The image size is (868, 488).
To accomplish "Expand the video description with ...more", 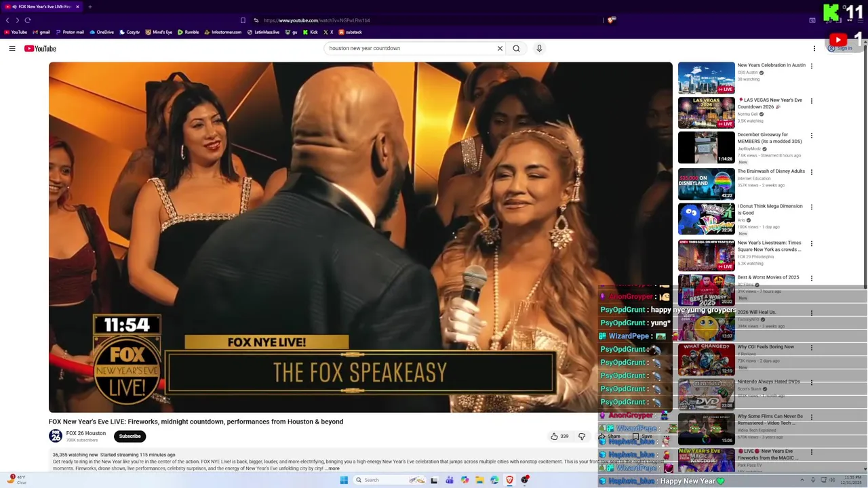I will click(333, 468).
